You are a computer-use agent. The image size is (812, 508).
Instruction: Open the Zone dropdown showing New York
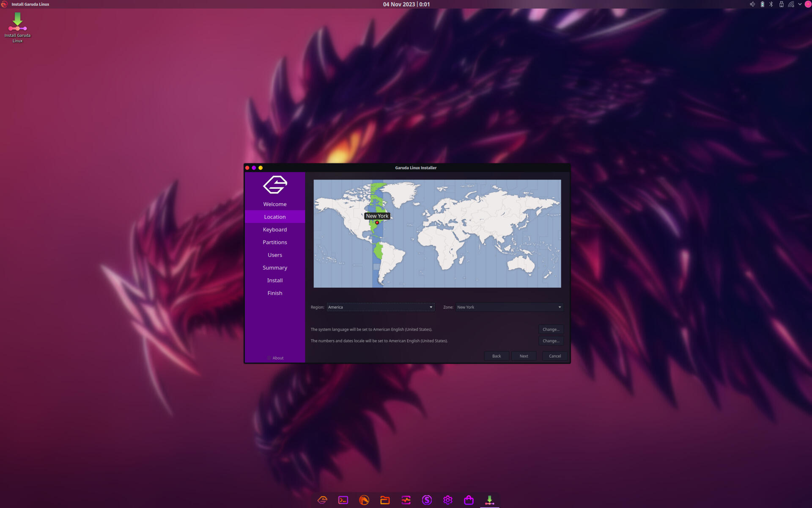509,307
